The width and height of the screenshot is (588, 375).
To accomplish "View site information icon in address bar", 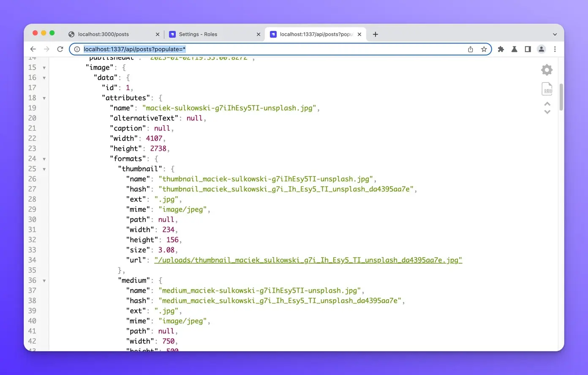I will (77, 49).
